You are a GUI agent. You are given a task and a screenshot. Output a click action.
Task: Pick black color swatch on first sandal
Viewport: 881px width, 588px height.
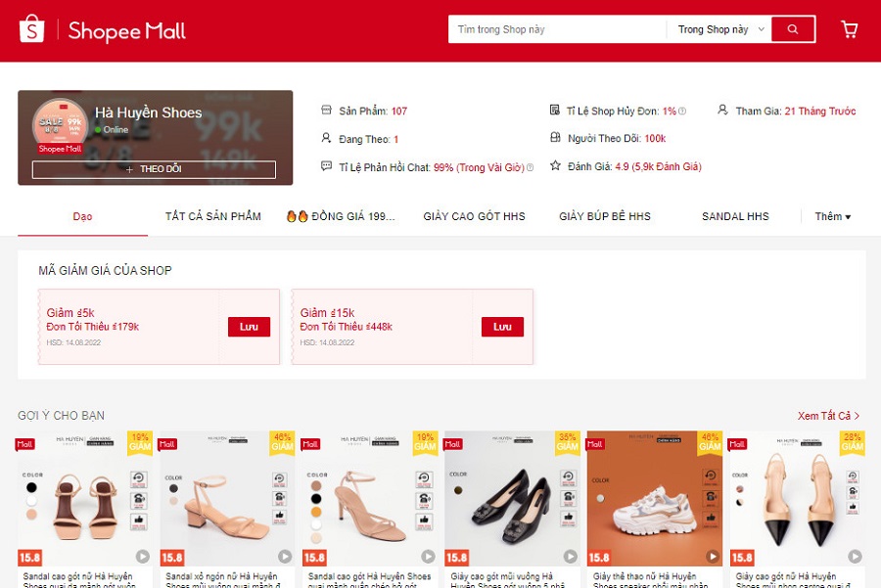(x=31, y=487)
